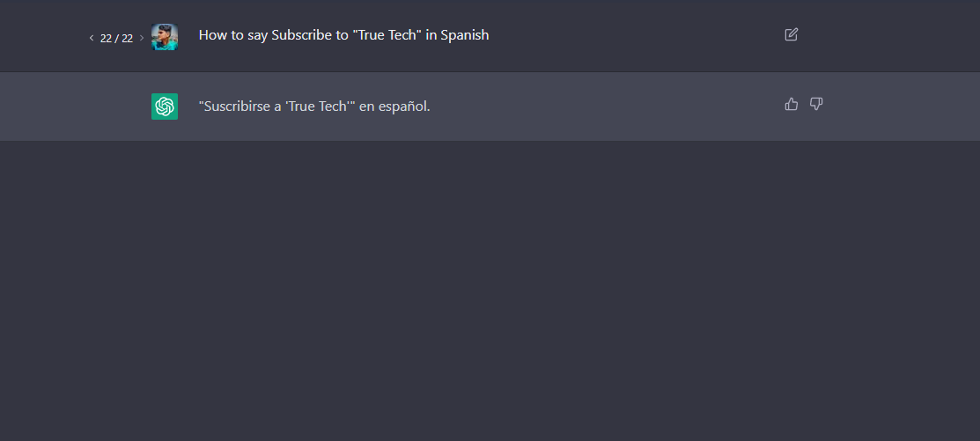Click the green ChatGPT logo icon
The height and width of the screenshot is (441, 980).
coord(165,107)
